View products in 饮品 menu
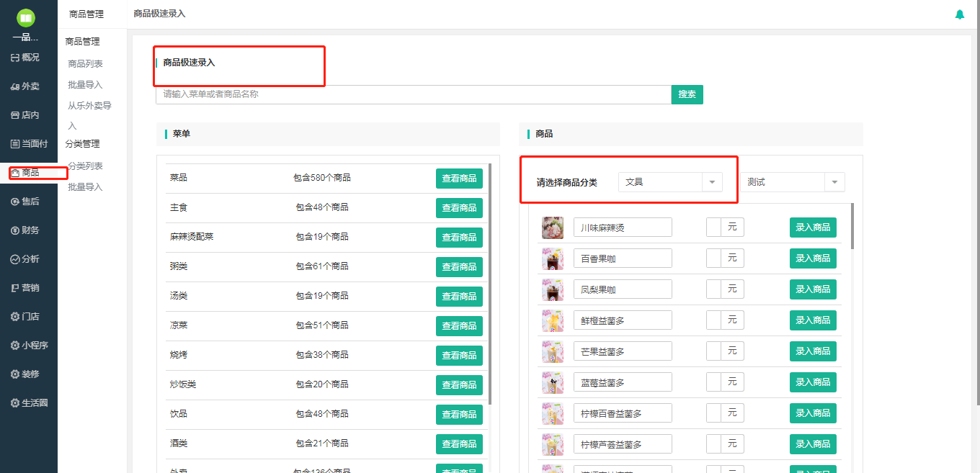Screen dimensions: 980x473 click(x=459, y=415)
